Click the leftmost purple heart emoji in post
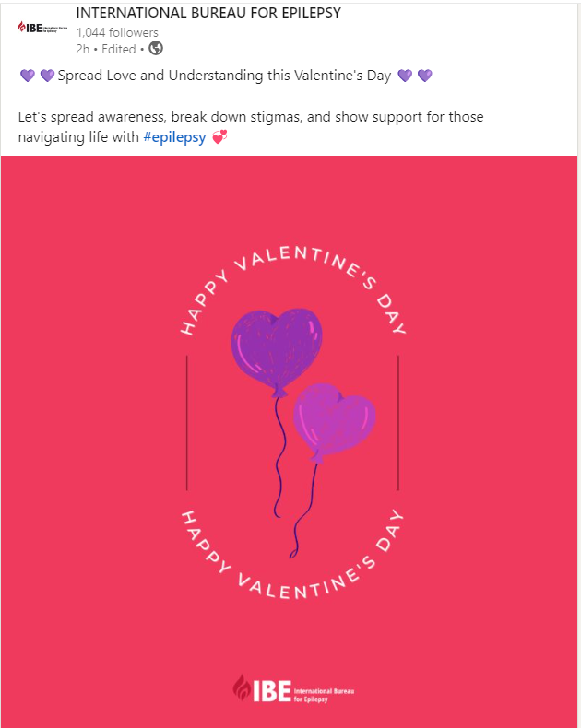The image size is (581, 728). pyautogui.click(x=27, y=76)
